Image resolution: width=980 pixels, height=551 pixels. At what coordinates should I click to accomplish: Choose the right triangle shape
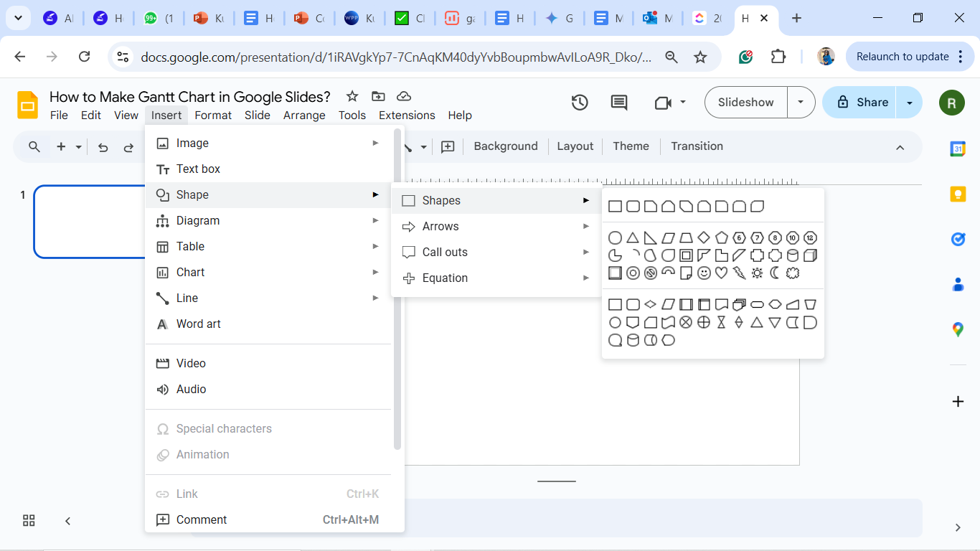click(651, 238)
